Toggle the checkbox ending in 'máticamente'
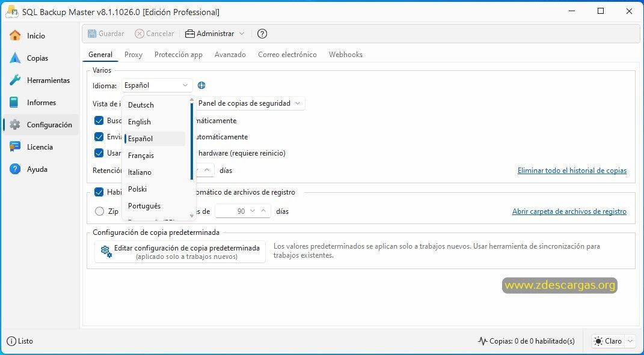Viewport: 644px width, 355px height. click(x=99, y=121)
